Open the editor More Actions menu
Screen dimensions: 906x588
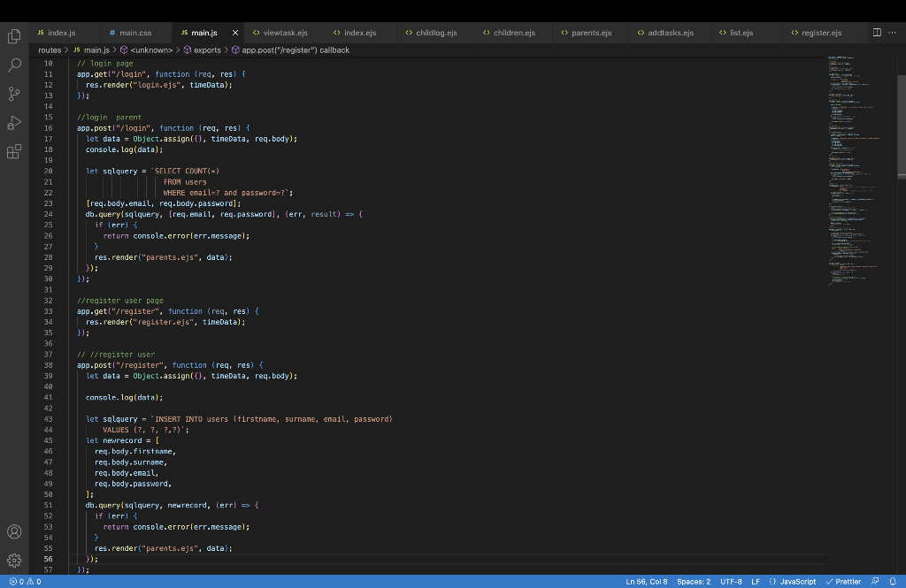[x=891, y=33]
